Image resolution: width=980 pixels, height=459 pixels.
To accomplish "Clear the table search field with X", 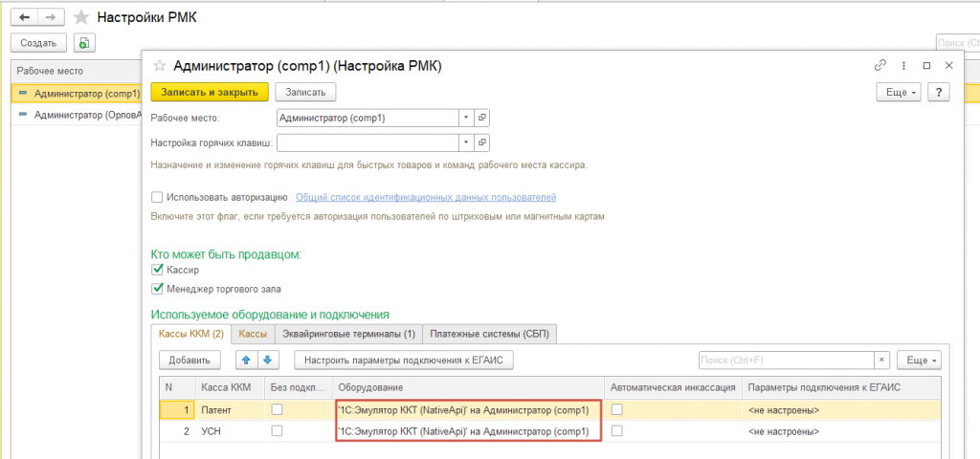I will [881, 361].
